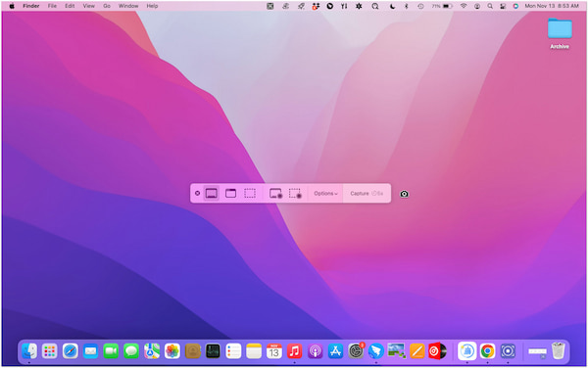Open the Help menu
Screen dimensions: 588x368
152,6
